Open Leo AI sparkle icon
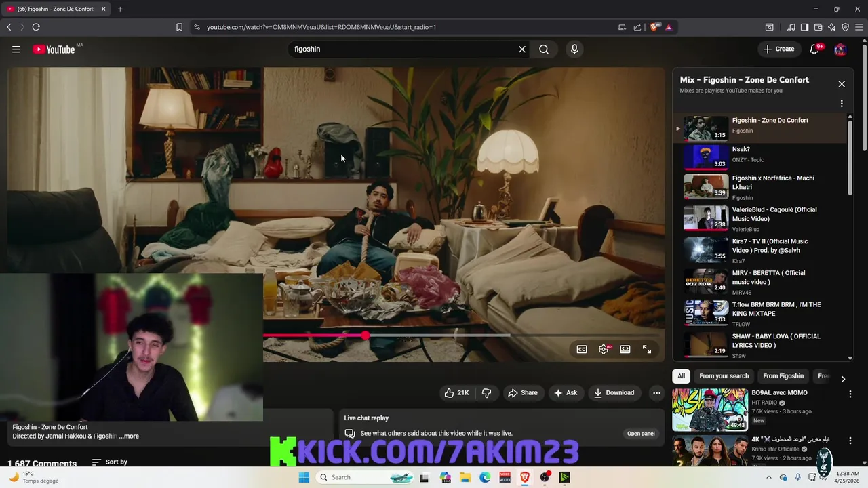868x488 pixels. pyautogui.click(x=831, y=27)
